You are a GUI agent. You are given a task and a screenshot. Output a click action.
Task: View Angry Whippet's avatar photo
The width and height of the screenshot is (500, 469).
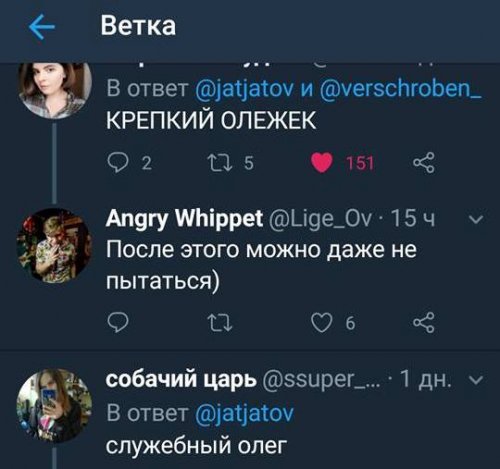tap(55, 245)
